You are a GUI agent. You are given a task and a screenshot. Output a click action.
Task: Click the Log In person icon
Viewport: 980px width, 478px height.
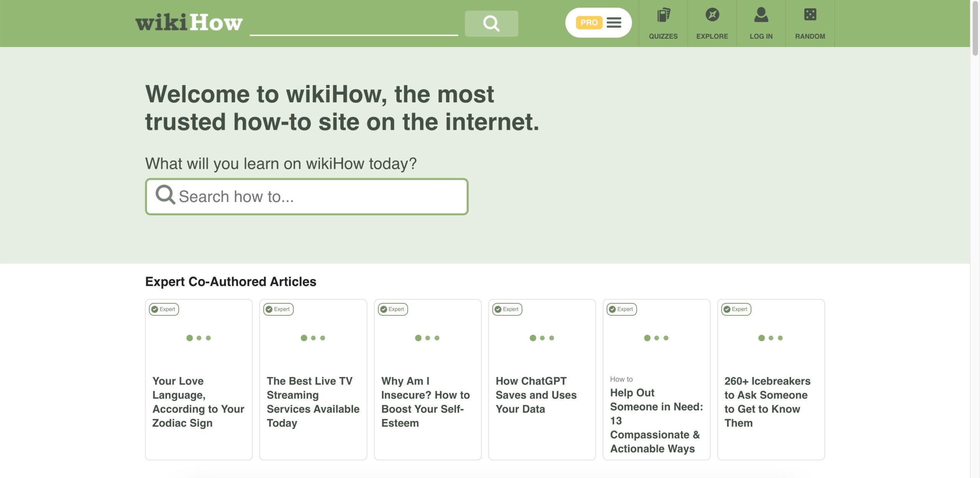[761, 15]
